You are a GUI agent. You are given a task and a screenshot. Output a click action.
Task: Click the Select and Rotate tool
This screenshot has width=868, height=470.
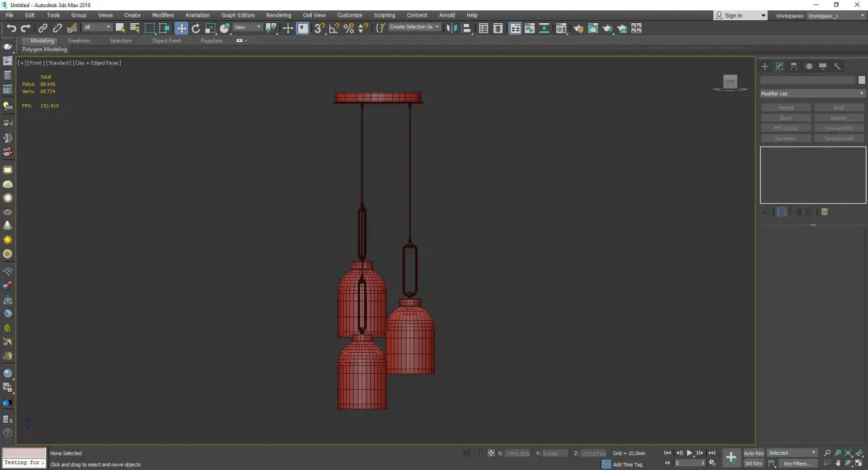point(195,28)
